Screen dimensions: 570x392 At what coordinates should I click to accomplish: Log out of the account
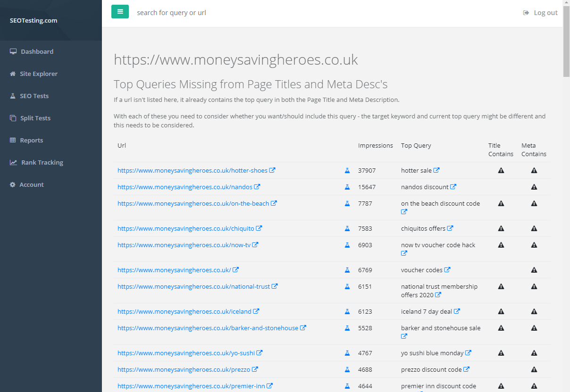coord(540,13)
